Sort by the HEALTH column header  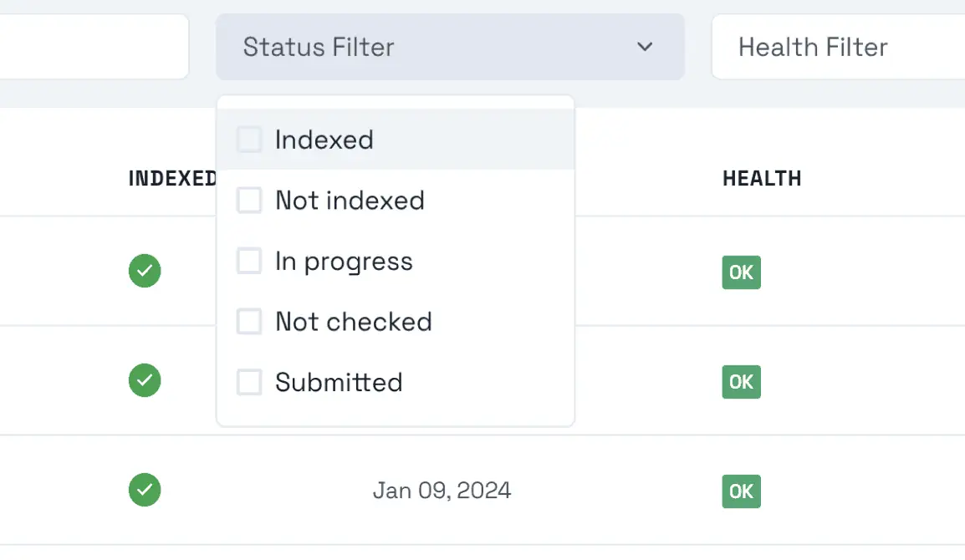[x=762, y=177]
